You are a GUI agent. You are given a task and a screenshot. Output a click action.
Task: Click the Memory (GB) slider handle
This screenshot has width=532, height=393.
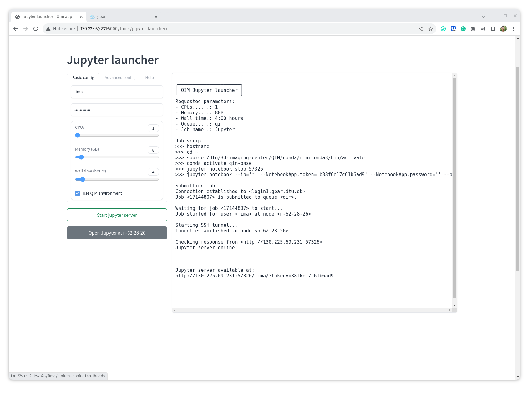tap(81, 157)
